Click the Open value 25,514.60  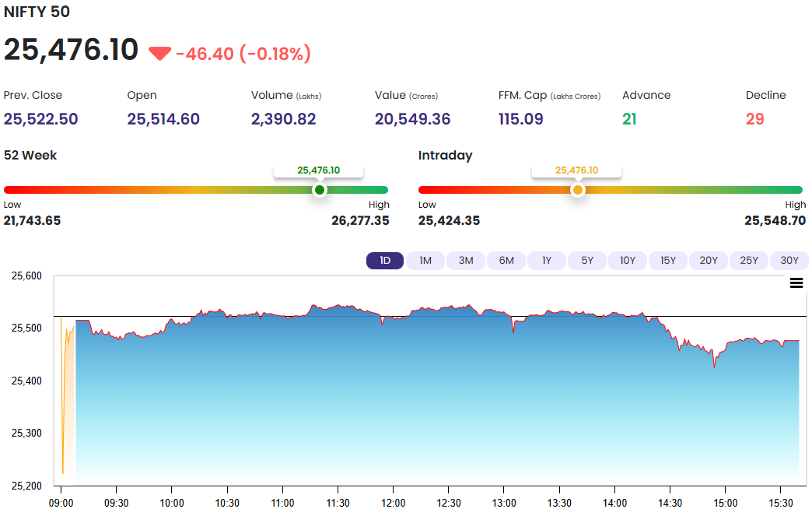pyautogui.click(x=163, y=119)
